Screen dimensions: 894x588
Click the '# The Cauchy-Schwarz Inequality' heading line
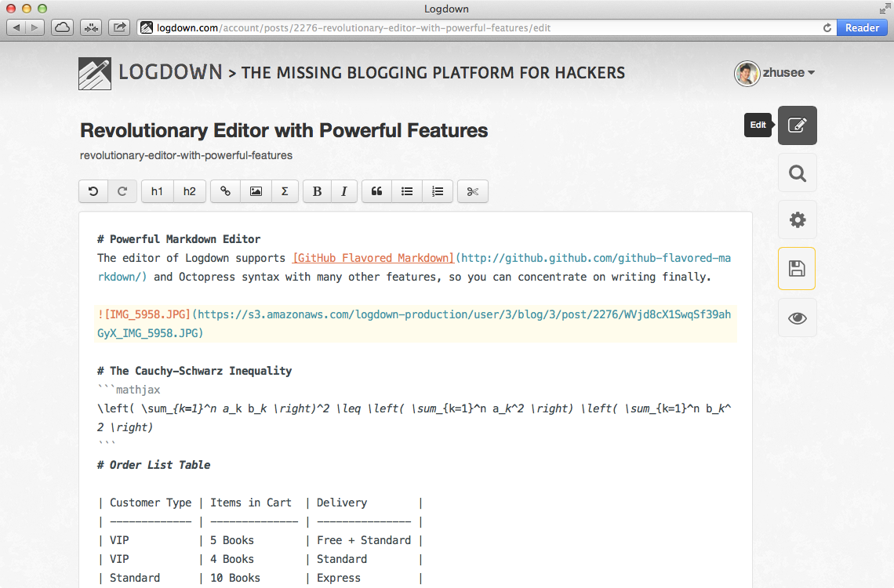(194, 371)
